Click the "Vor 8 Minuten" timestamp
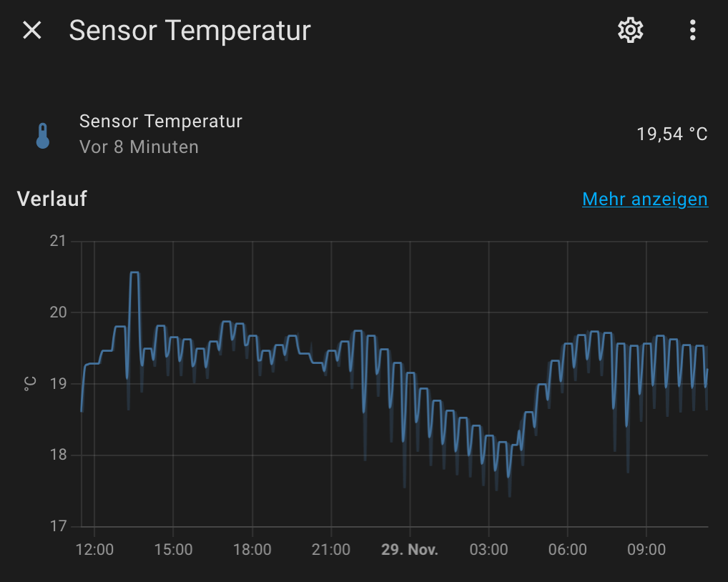 tap(139, 147)
